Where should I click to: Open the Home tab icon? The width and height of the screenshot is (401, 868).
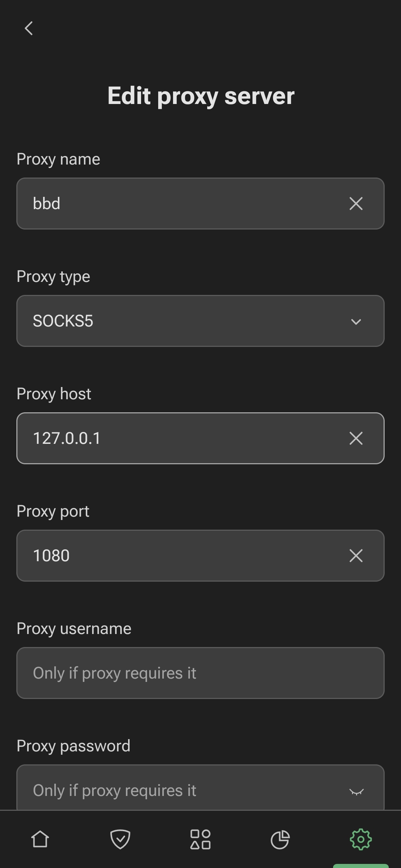(x=40, y=839)
